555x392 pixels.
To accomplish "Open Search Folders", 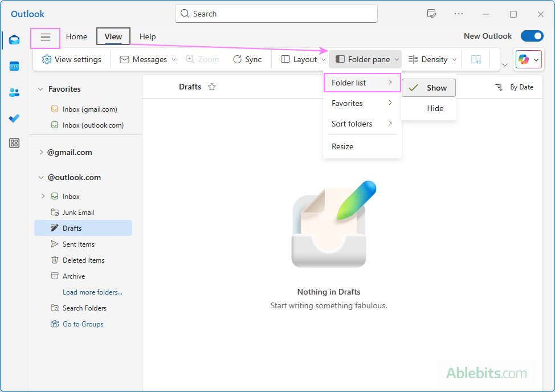I will click(83, 308).
